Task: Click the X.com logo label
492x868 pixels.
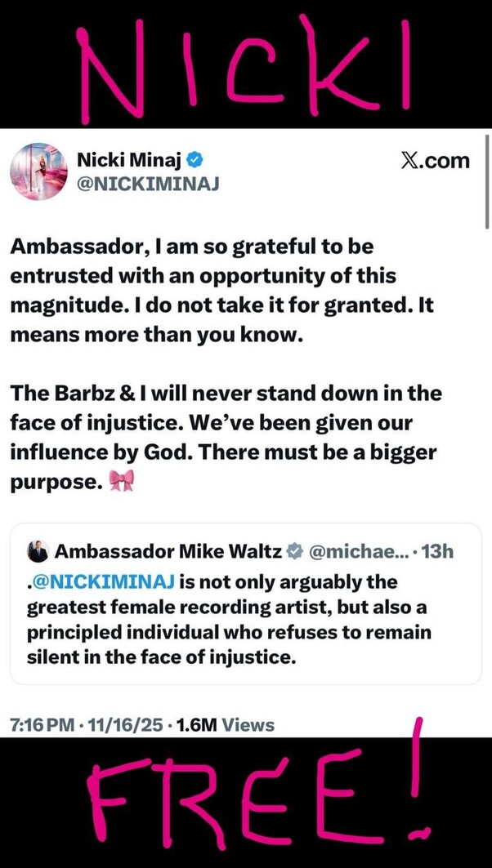Action: pyautogui.click(x=436, y=160)
